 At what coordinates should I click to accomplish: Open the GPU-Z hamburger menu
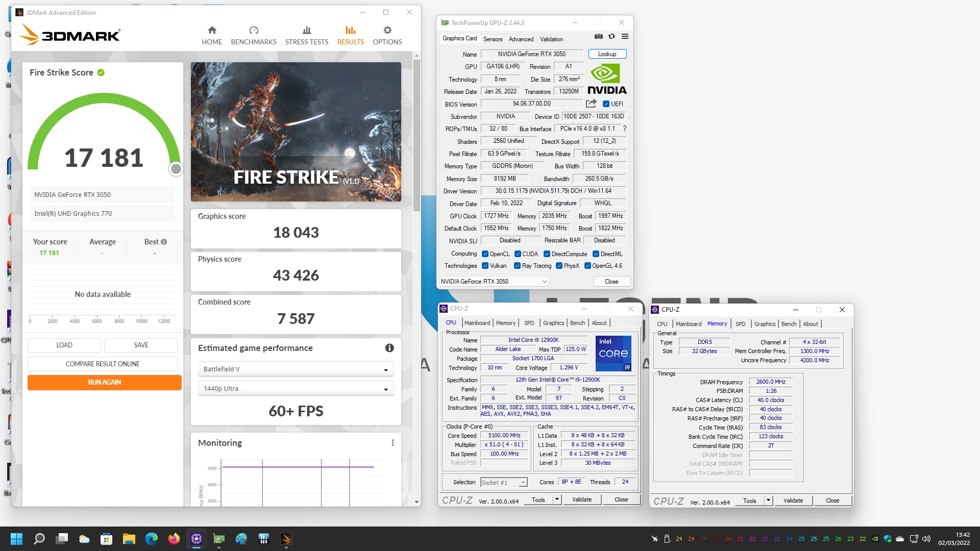point(625,37)
